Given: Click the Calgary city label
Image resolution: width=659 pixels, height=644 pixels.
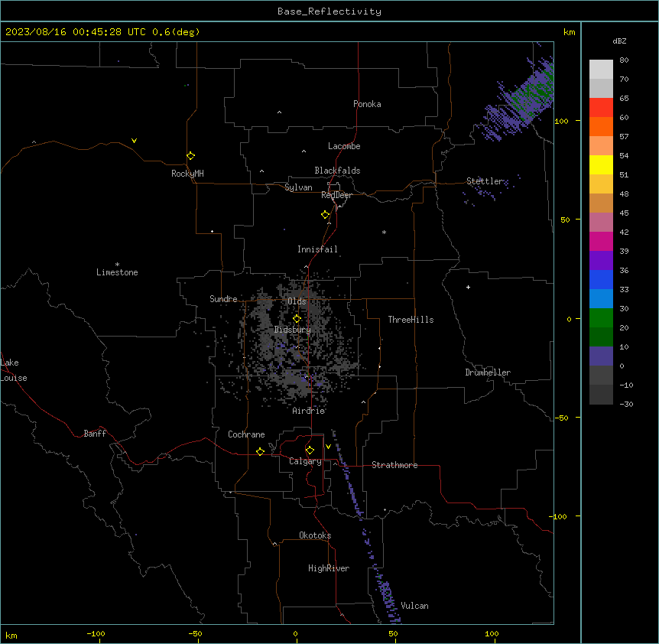Looking at the screenshot, I should coord(305,461).
